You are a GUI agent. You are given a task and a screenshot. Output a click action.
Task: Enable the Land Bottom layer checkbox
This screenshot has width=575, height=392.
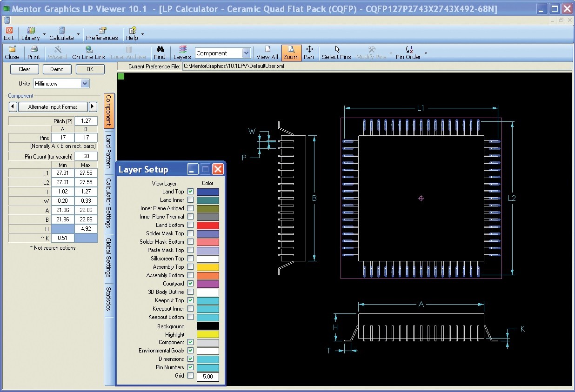191,225
